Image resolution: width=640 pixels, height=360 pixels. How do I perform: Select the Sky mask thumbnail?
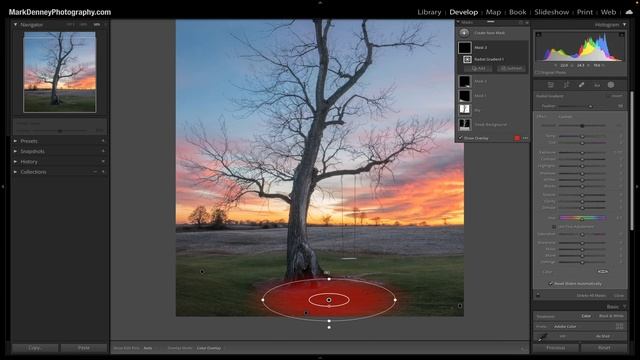(464, 110)
